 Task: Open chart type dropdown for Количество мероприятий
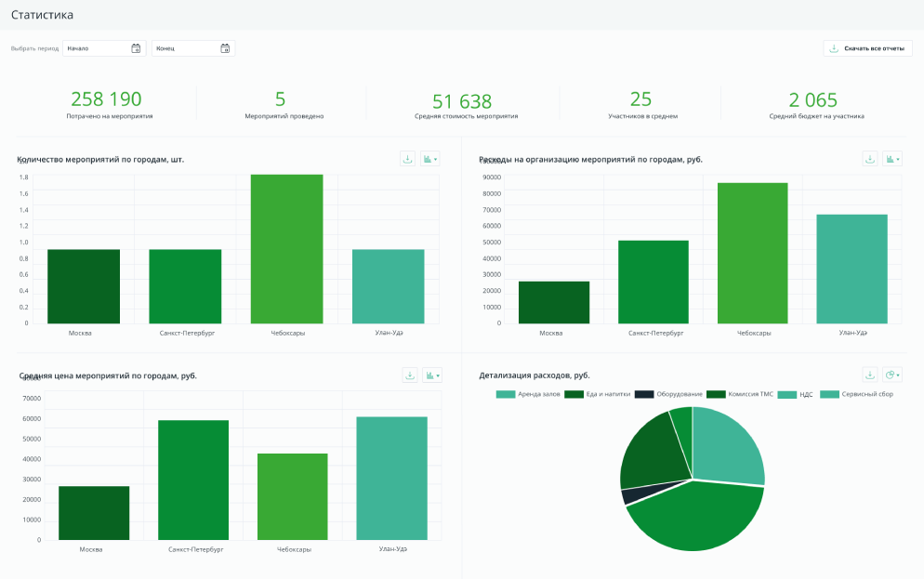429,159
